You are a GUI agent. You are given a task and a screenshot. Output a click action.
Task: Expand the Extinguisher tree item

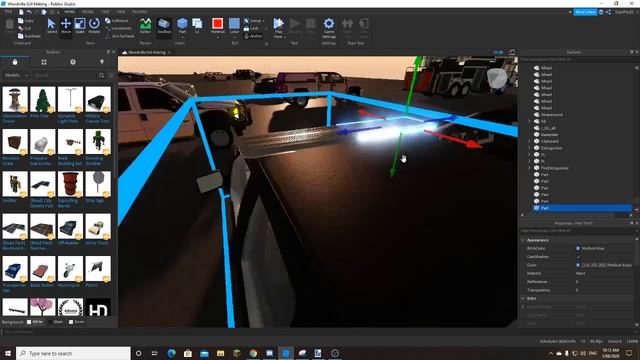(x=530, y=148)
